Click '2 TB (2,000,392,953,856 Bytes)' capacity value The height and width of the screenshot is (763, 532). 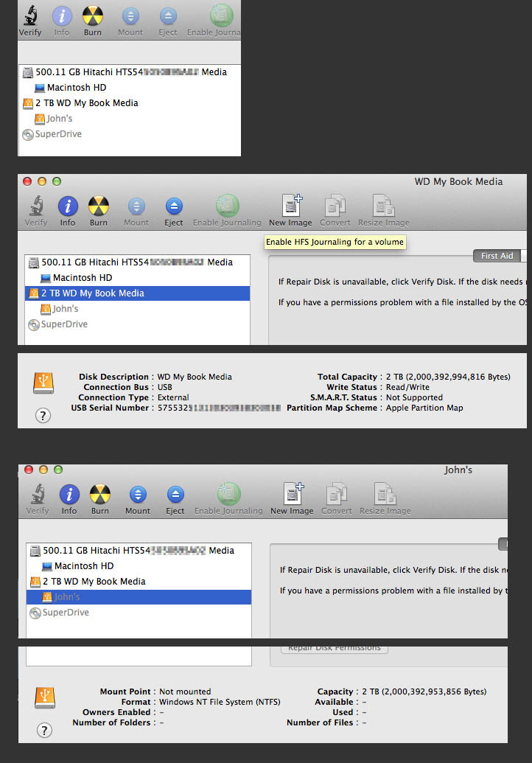[x=424, y=691]
